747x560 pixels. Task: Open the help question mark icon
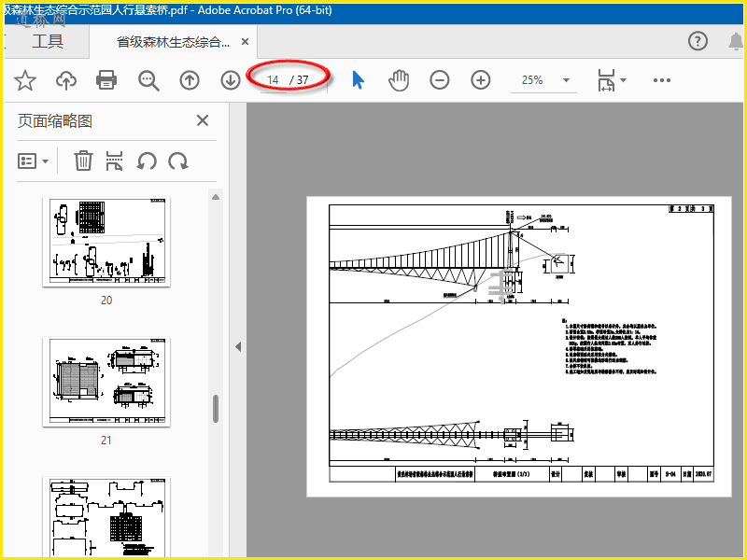(x=698, y=41)
